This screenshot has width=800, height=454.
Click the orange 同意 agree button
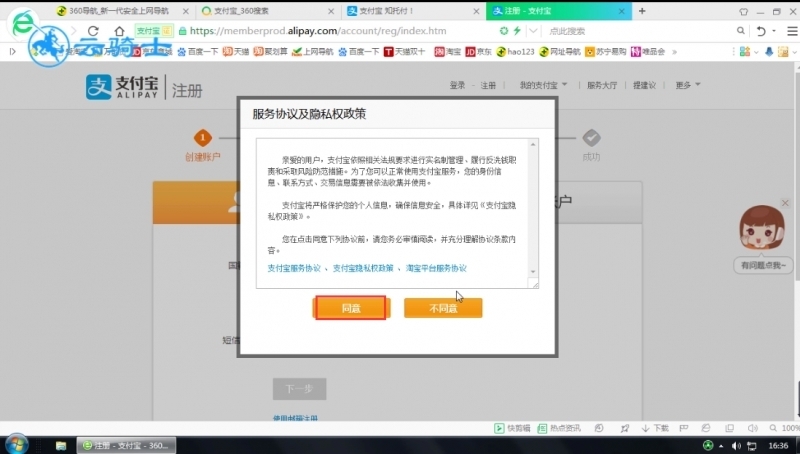351,308
